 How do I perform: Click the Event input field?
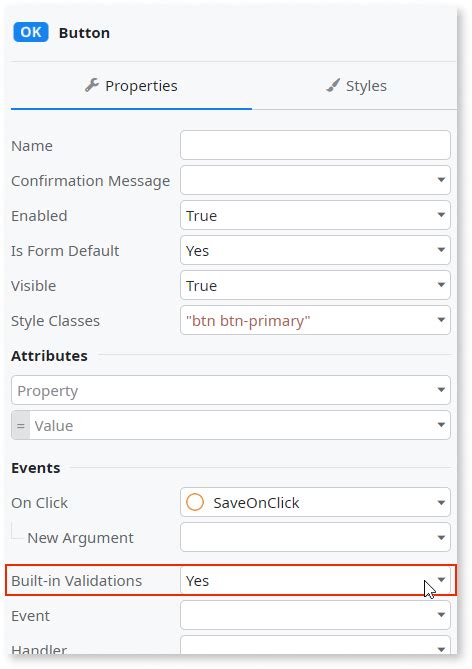point(315,615)
